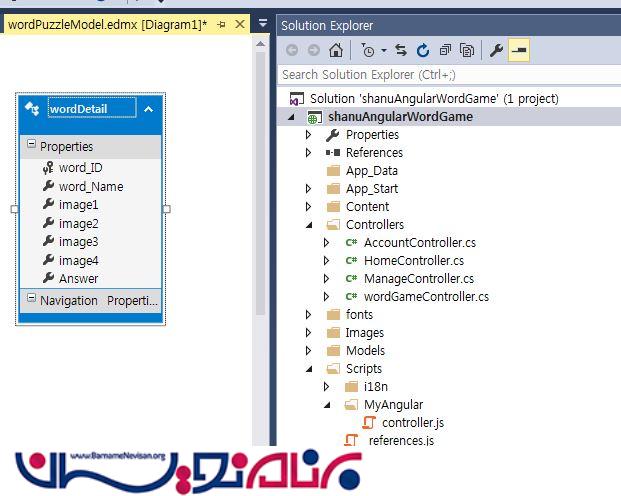Collapse the Controllers folder
Screen dimensions: 621x496
pos(309,225)
